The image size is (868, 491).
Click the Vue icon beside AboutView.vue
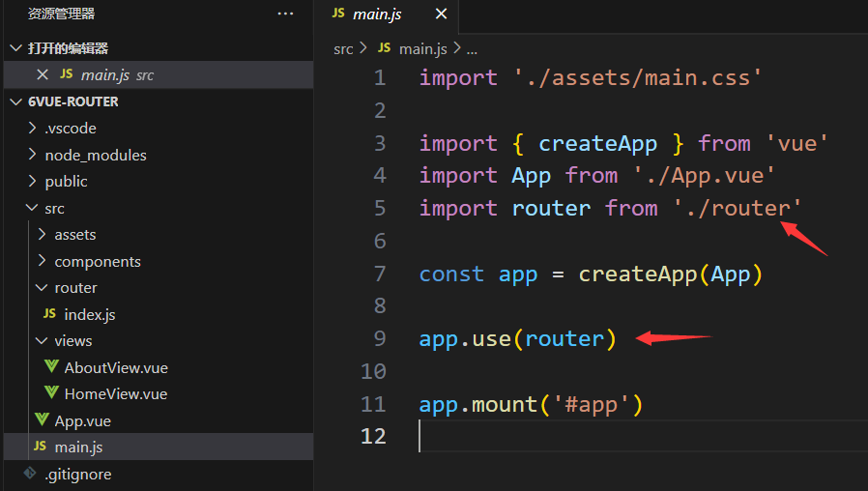point(51,366)
